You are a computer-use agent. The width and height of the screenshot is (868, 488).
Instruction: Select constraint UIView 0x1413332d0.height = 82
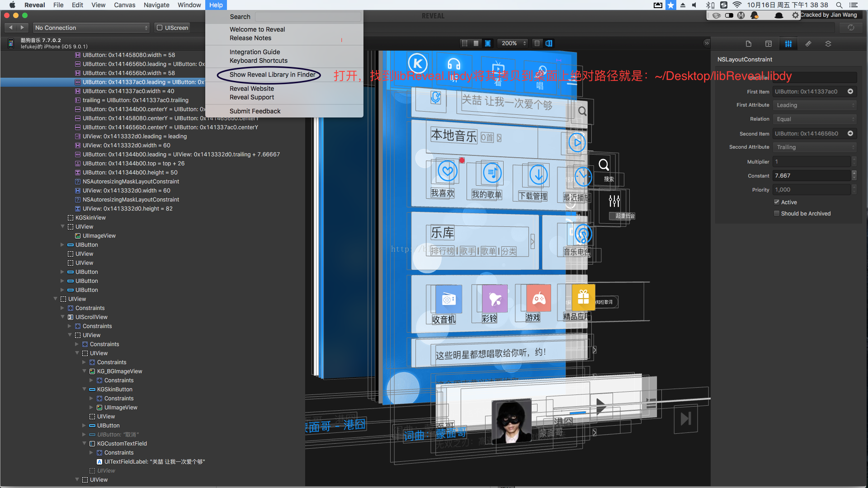(x=127, y=208)
